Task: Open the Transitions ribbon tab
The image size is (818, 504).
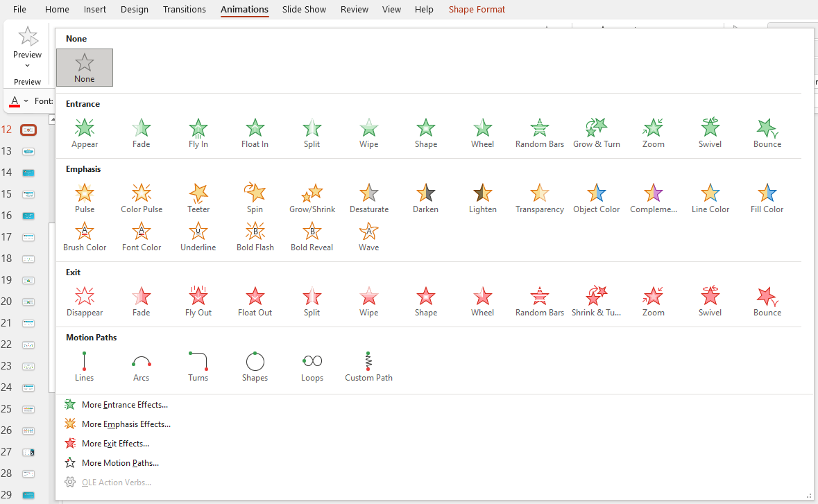Action: pos(185,10)
